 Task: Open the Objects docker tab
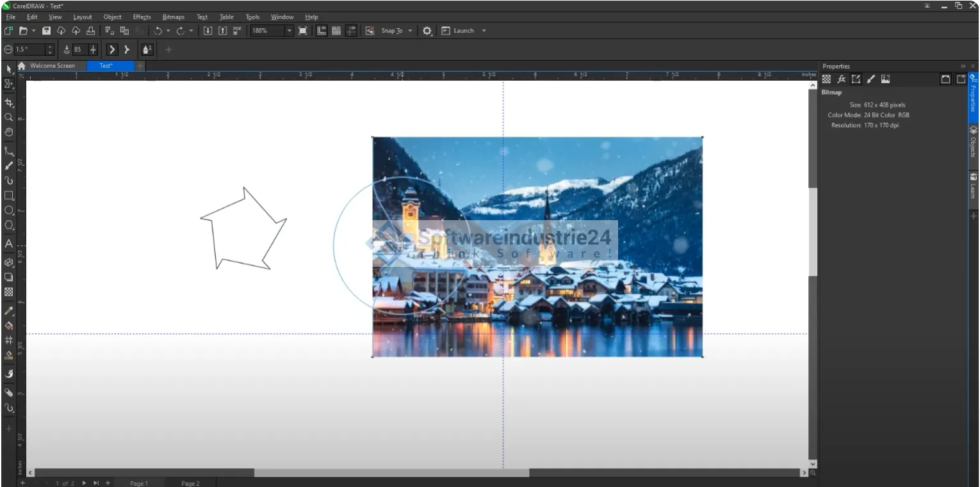tap(973, 141)
